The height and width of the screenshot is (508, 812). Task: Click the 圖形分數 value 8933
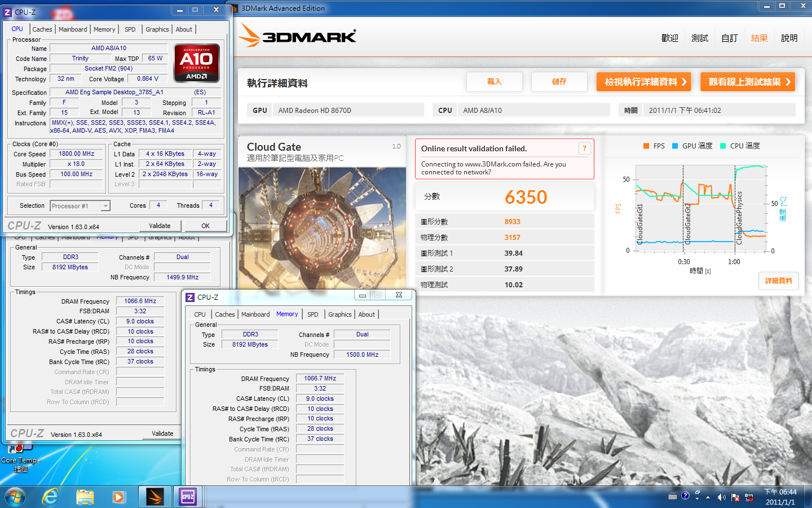click(x=512, y=222)
